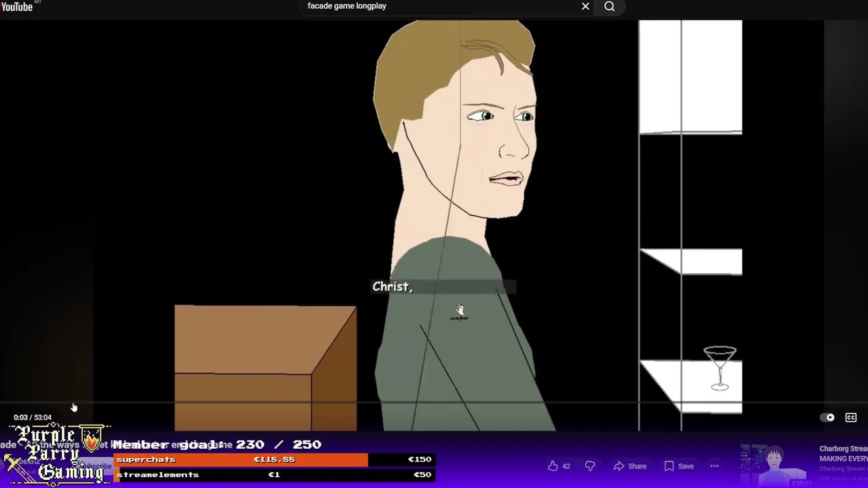Dislike the video with thumbs down
868x488 pixels.
tap(590, 466)
